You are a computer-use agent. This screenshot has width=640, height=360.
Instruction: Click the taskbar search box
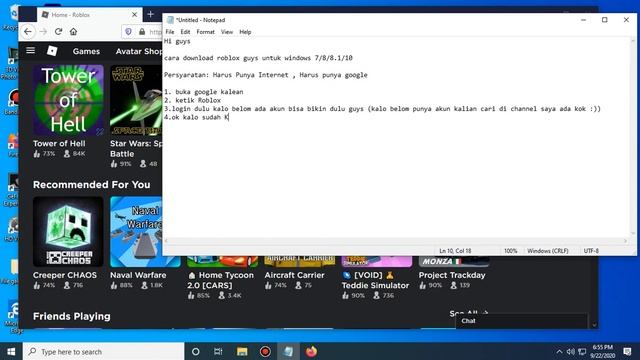(x=104, y=351)
